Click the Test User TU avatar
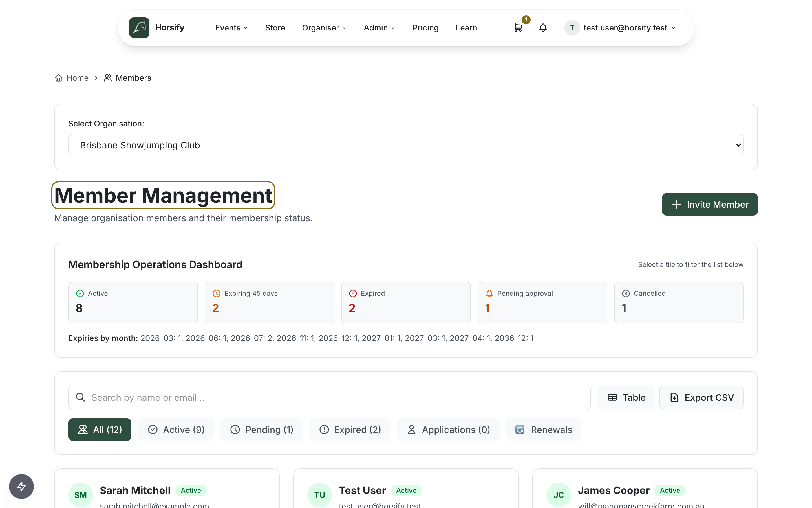812x508 pixels. [x=319, y=494]
